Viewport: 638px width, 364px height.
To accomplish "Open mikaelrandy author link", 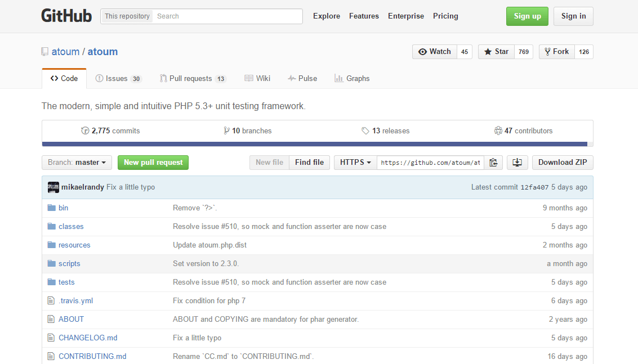I will pos(83,187).
